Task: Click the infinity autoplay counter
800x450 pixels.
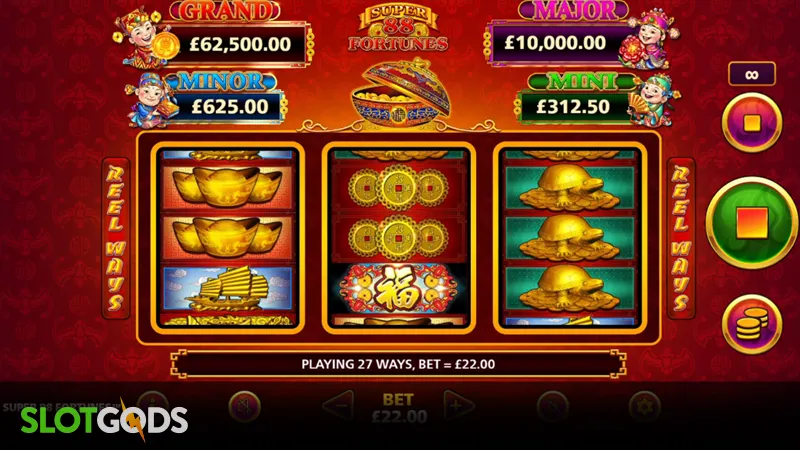Action: point(752,74)
